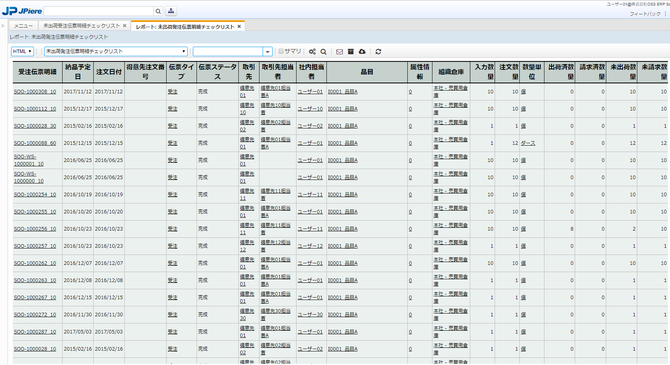The width and height of the screenshot is (670, 365).
Task: Open order line SOO-1000257_10 link
Action: [x=35, y=246]
